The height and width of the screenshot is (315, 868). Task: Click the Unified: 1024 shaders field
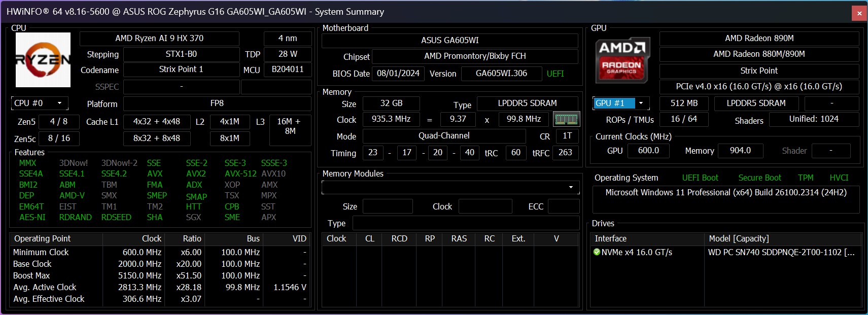(814, 119)
